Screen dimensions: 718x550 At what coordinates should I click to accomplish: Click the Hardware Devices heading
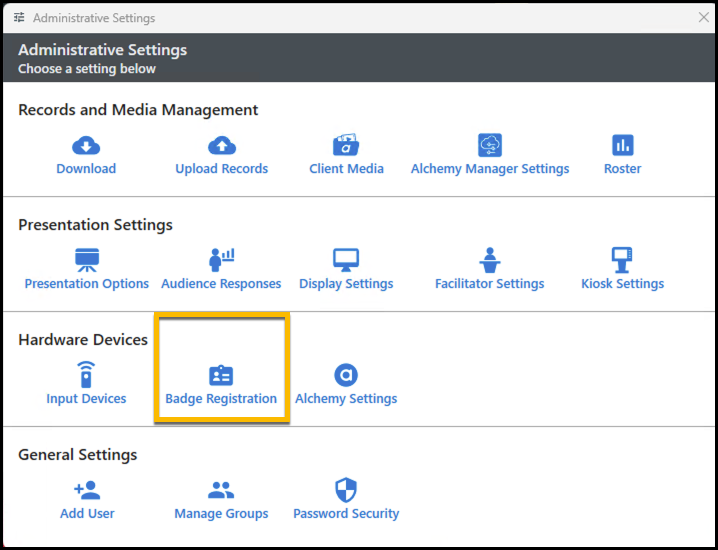click(83, 340)
